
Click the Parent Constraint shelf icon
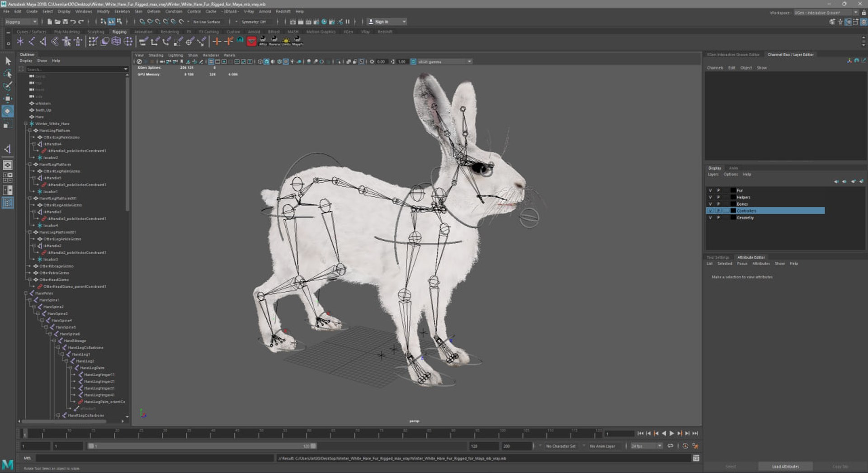144,42
